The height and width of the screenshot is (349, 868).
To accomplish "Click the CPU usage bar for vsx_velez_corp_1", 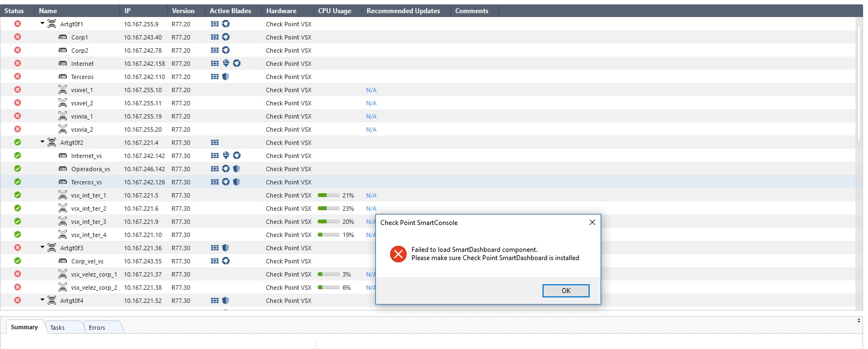I will (328, 274).
